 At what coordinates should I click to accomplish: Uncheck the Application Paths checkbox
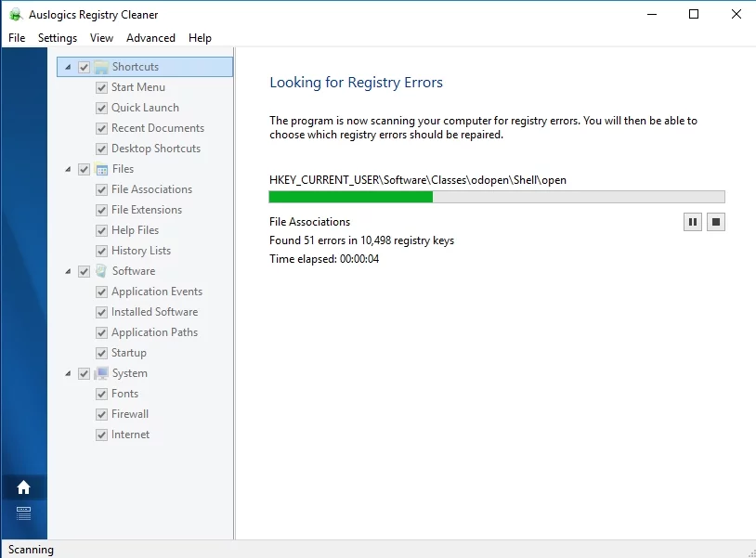(101, 333)
